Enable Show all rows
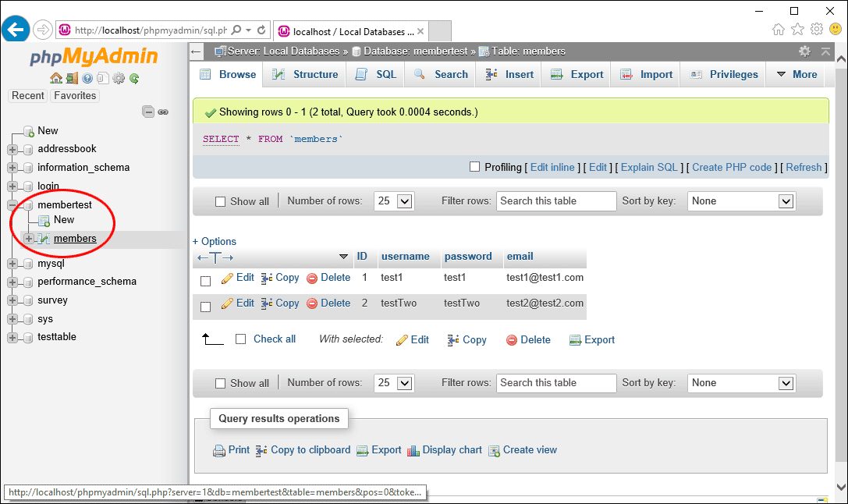The image size is (848, 504). [x=220, y=201]
